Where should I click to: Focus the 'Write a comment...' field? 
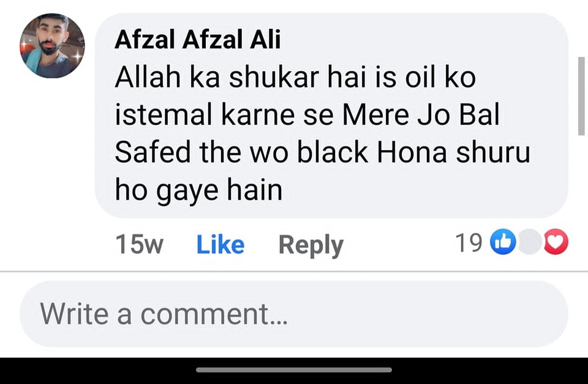pyautogui.click(x=293, y=314)
